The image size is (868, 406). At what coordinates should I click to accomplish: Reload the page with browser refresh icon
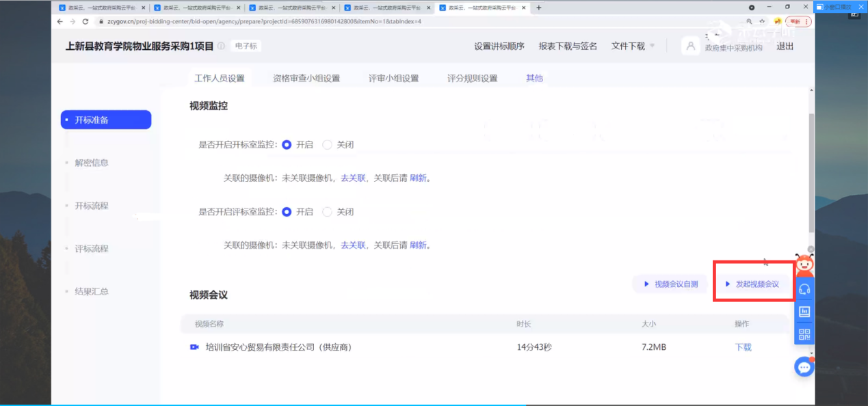(86, 21)
